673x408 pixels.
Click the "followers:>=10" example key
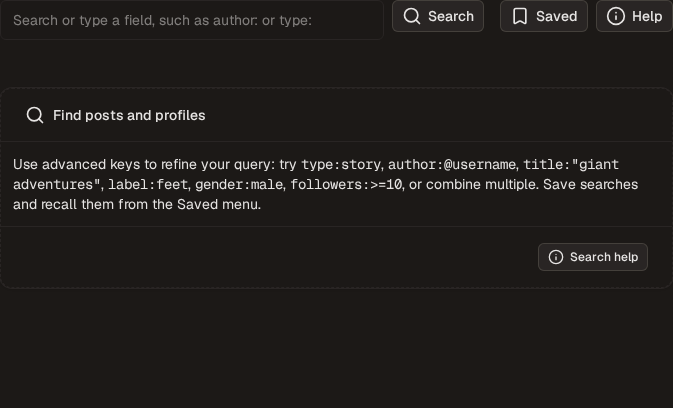(x=346, y=184)
